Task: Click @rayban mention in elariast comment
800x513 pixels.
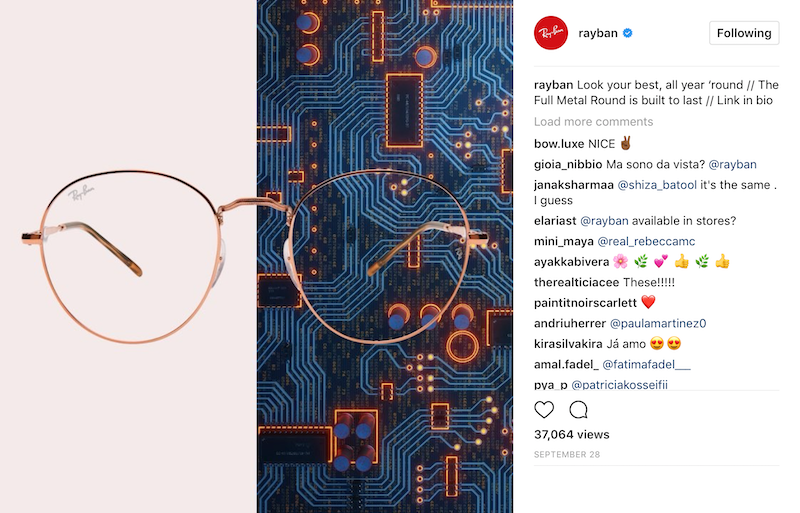Action: point(605,221)
